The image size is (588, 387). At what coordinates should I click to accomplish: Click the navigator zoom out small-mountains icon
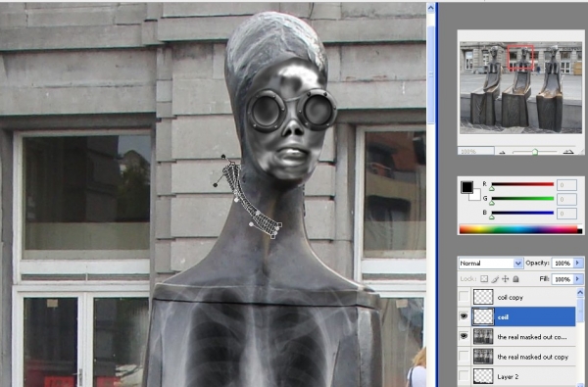503,152
